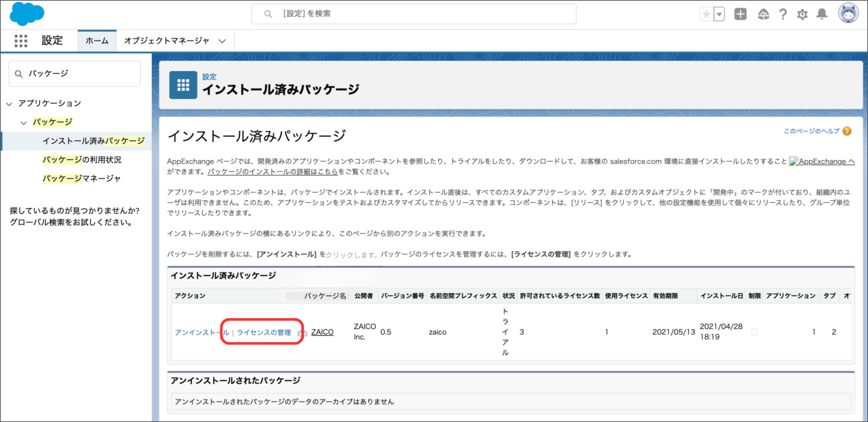
Task: Select パッケージマネージャ in the sidebar
Action: coord(81,178)
